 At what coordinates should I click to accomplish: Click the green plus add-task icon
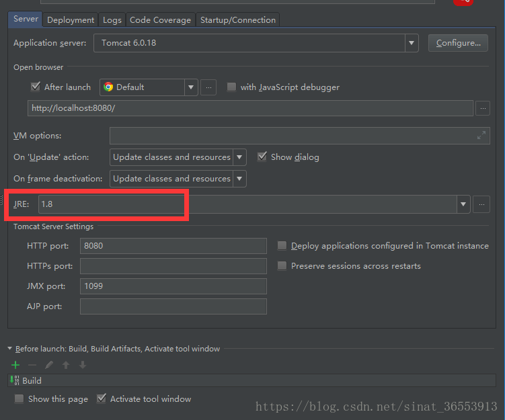(15, 365)
